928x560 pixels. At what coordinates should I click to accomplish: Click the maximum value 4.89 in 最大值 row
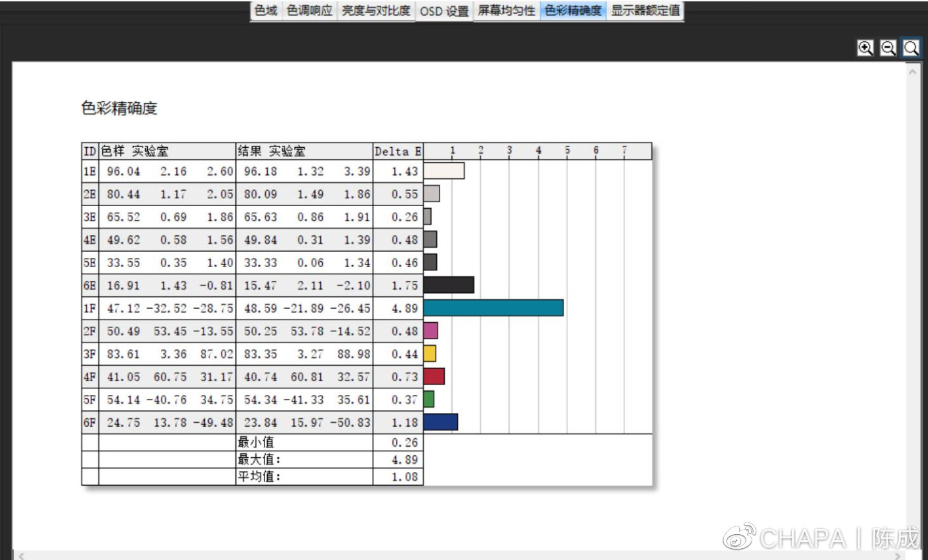pyautogui.click(x=405, y=459)
